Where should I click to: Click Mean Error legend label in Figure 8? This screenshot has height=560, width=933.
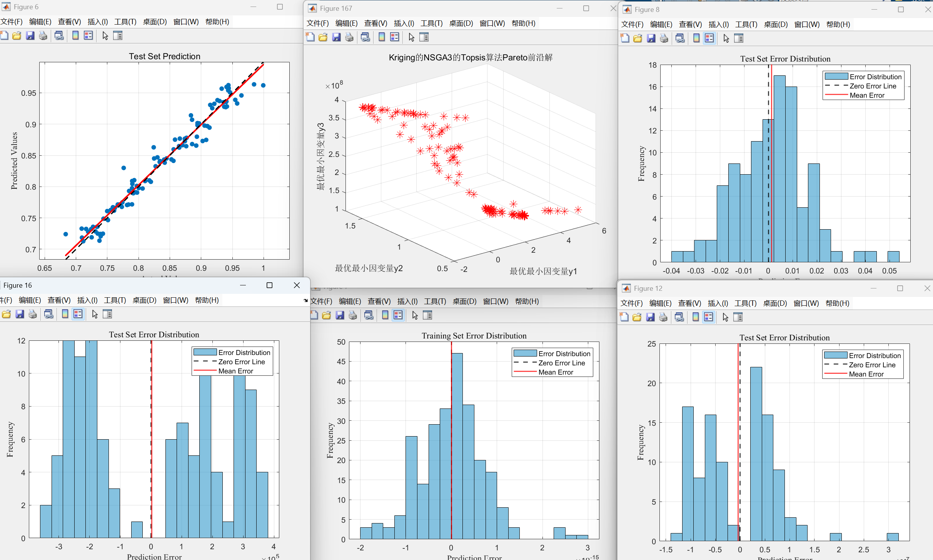(x=867, y=95)
